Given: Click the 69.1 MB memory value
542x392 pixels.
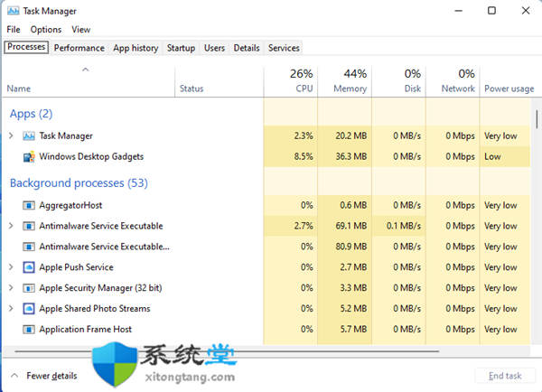Looking at the screenshot, I should tap(350, 226).
